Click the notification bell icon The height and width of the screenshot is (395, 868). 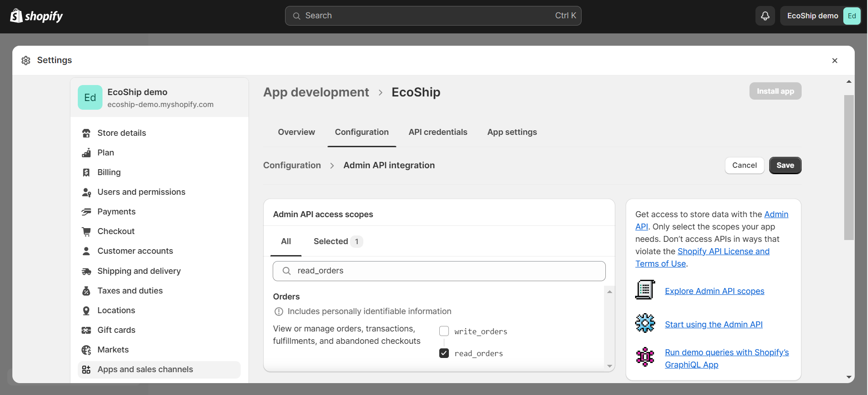[x=765, y=16]
